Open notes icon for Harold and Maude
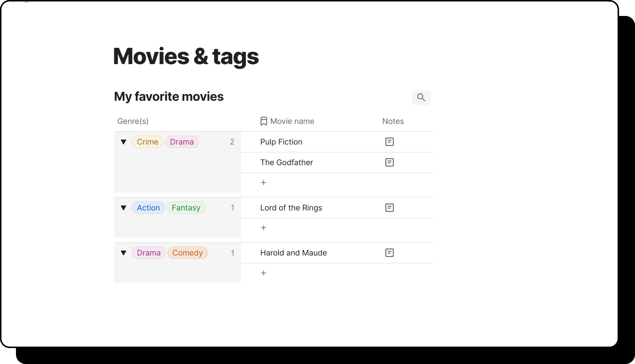 tap(389, 253)
